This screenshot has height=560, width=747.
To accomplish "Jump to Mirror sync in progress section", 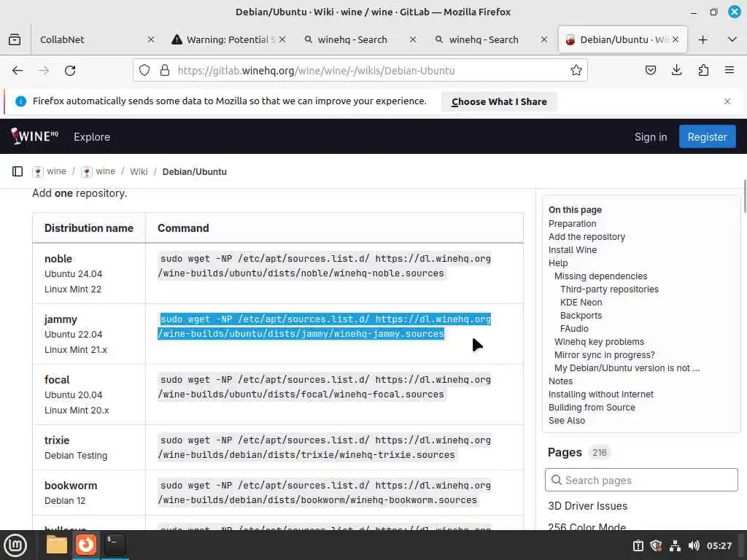I will click(x=605, y=355).
